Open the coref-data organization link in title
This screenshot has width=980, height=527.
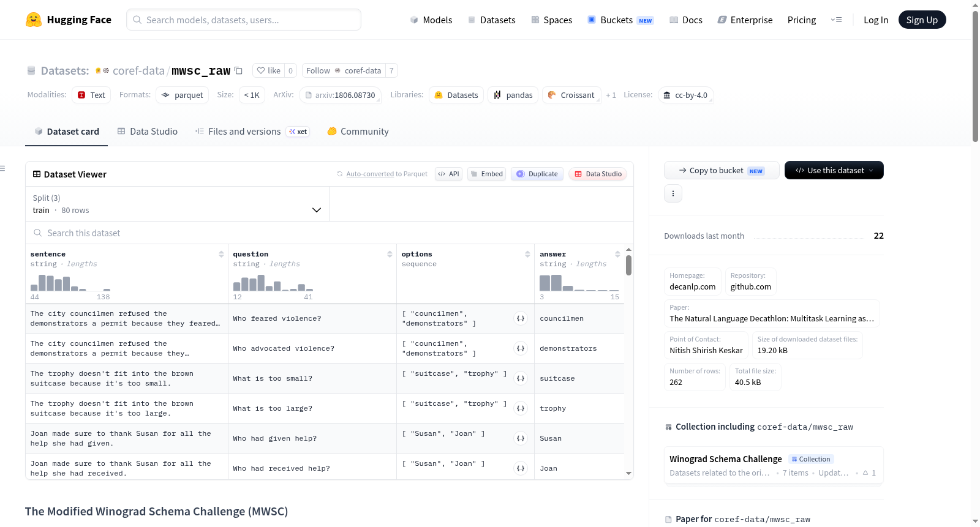point(138,70)
